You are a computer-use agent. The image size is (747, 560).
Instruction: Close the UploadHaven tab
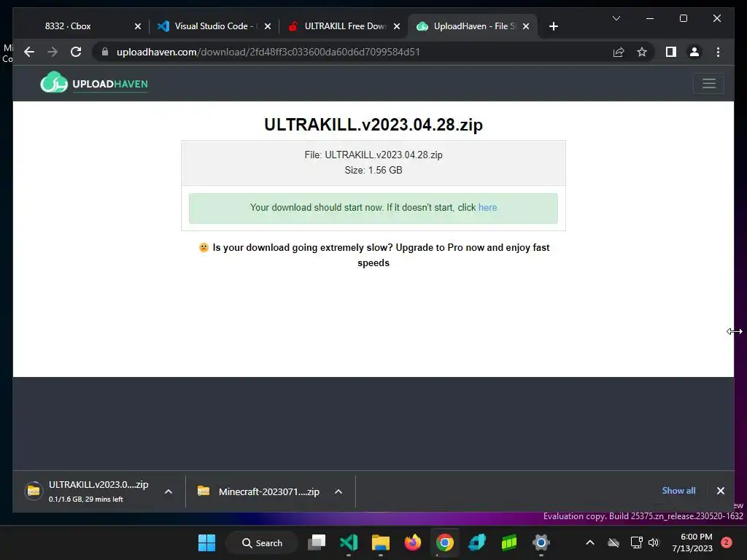pyautogui.click(x=526, y=26)
